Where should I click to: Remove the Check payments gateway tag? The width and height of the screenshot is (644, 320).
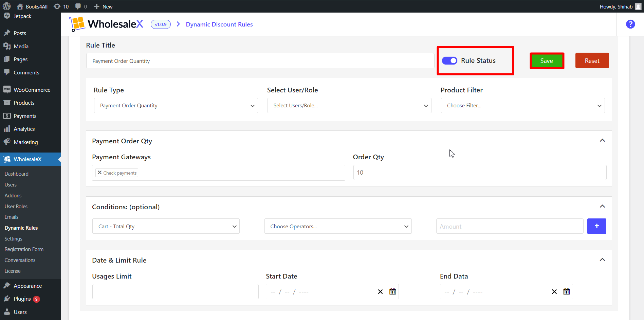point(99,173)
